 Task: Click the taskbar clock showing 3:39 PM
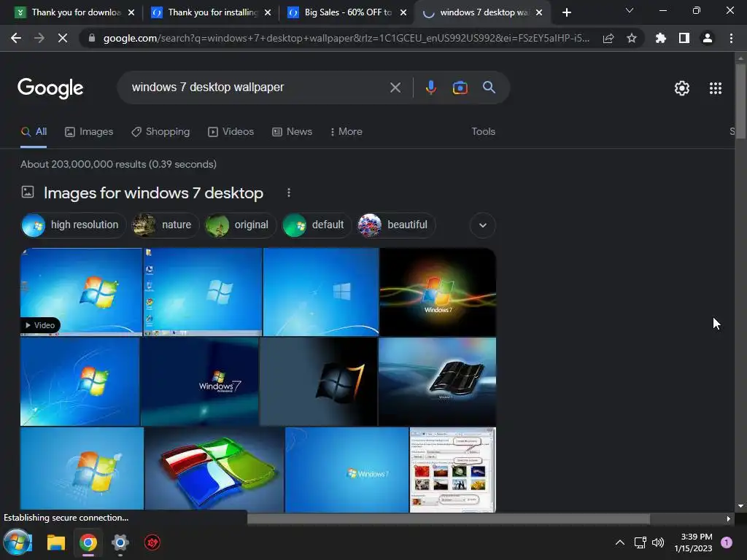(x=693, y=542)
